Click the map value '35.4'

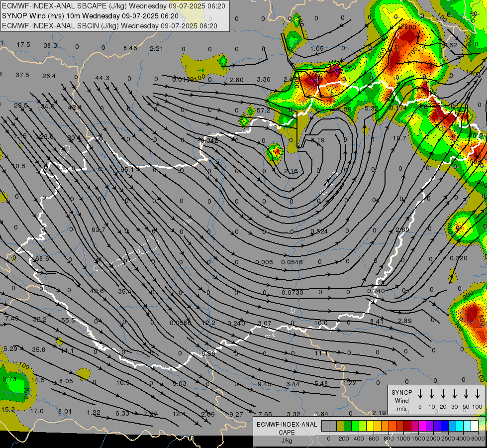tap(124, 291)
